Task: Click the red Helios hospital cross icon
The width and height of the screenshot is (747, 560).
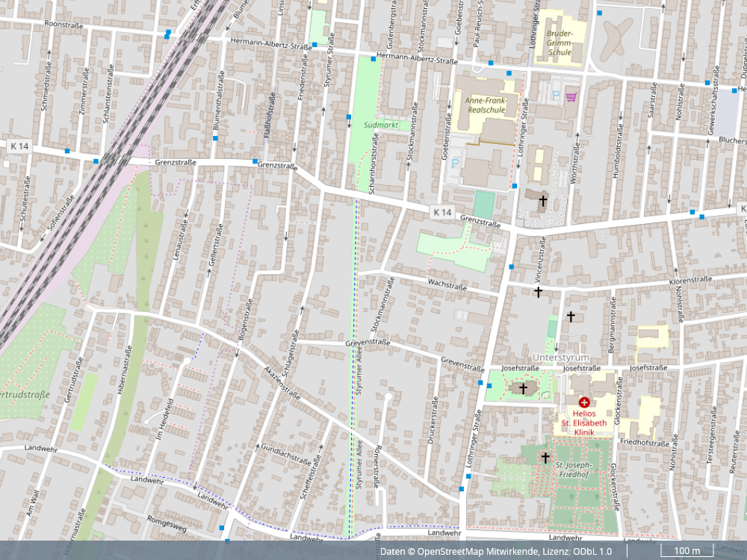Action: [x=583, y=402]
